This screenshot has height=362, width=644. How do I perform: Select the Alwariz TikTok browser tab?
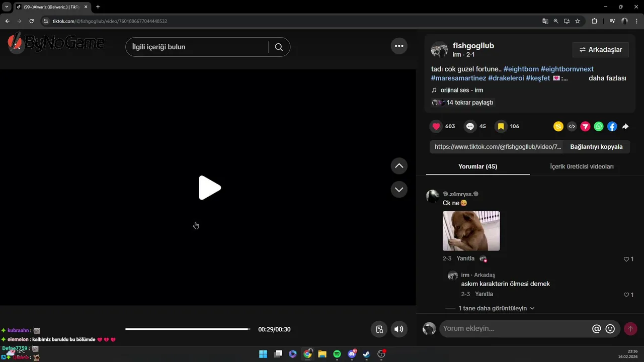(x=51, y=7)
